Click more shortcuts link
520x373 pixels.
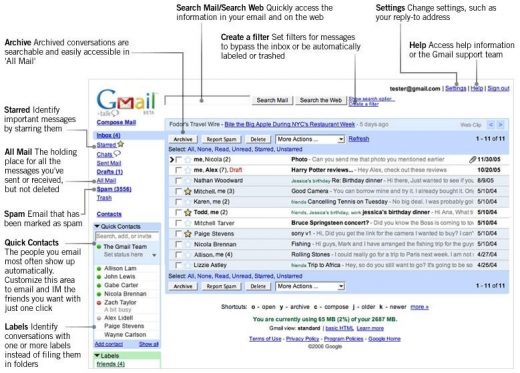[419, 307]
